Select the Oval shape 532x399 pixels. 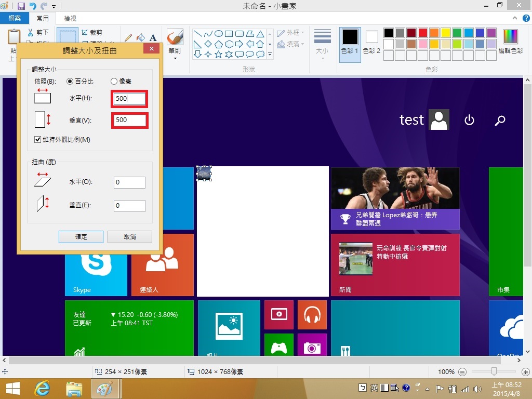click(219, 34)
